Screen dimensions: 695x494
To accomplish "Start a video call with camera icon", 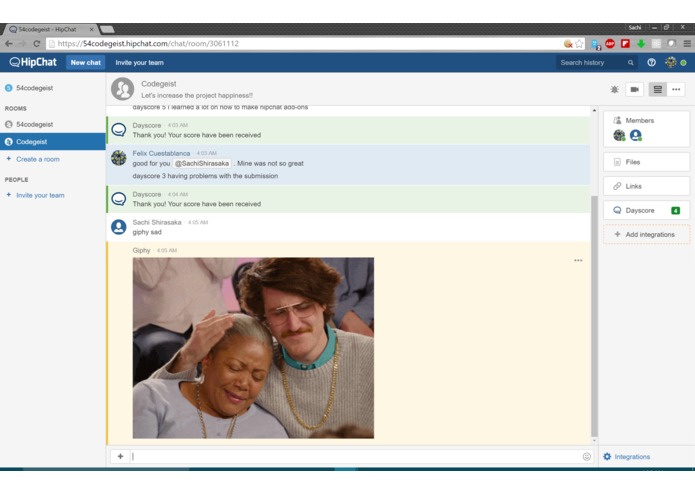I will (x=635, y=89).
